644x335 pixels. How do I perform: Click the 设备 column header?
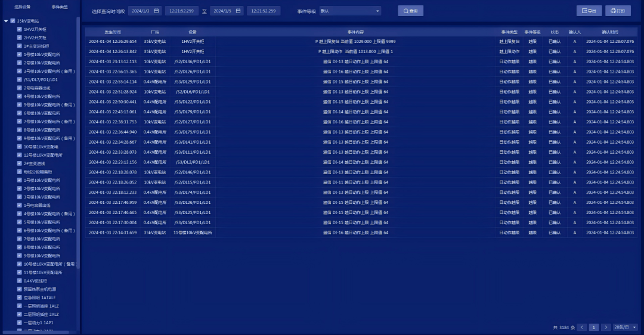pyautogui.click(x=193, y=32)
